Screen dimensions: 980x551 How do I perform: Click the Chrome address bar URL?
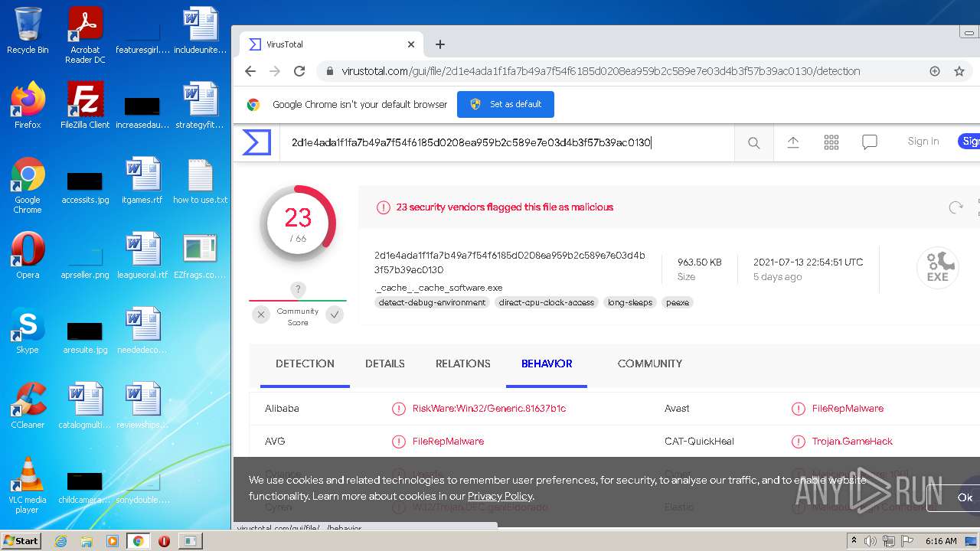601,71
